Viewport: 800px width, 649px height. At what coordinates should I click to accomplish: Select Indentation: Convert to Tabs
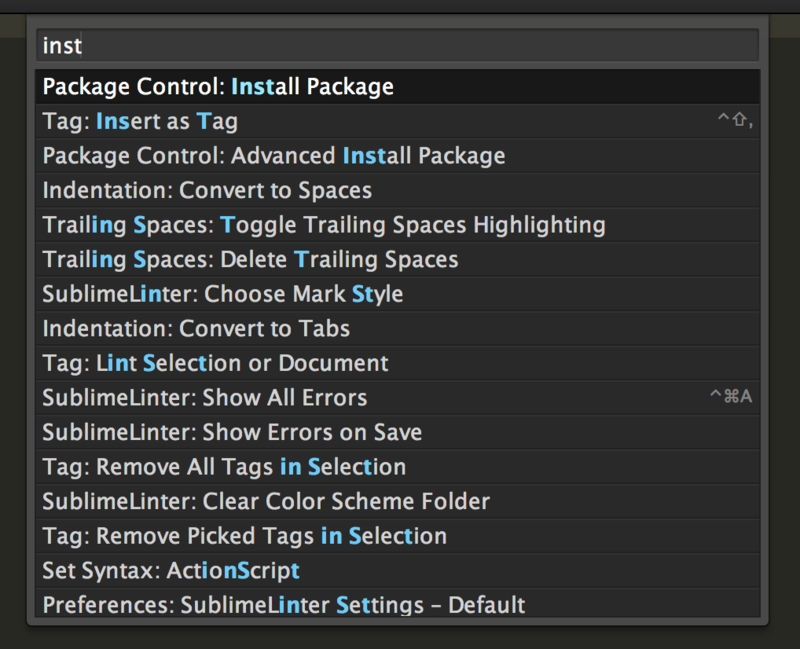tap(196, 328)
